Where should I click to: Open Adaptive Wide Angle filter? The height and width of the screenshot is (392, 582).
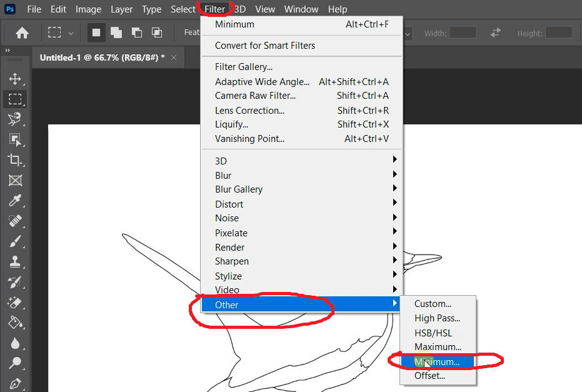pyautogui.click(x=302, y=82)
